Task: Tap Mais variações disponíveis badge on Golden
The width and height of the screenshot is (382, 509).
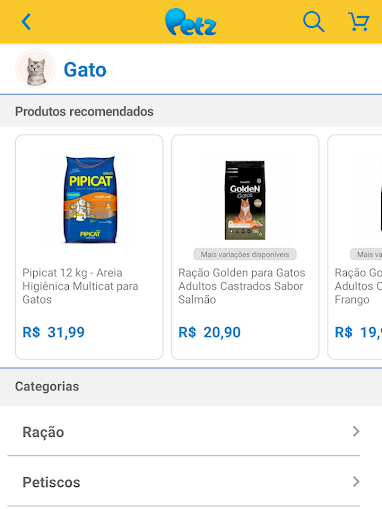Action: tap(245, 254)
